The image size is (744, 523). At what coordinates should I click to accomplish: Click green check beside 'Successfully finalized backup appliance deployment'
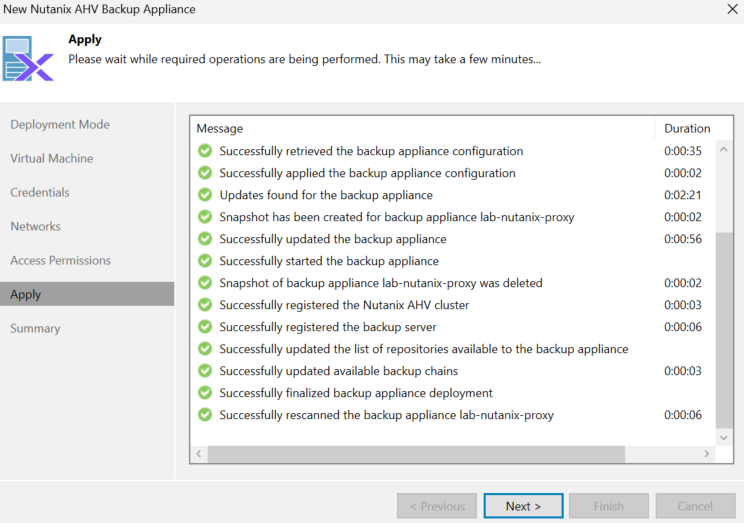click(x=205, y=393)
